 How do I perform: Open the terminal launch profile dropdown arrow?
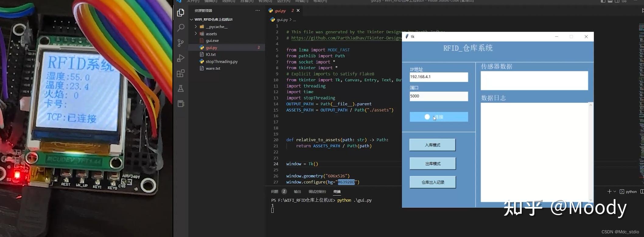615,191
